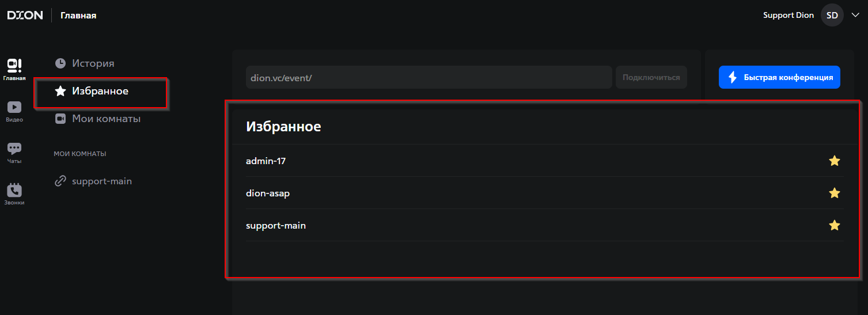
Task: Click the DION logo
Action: pyautogui.click(x=25, y=15)
